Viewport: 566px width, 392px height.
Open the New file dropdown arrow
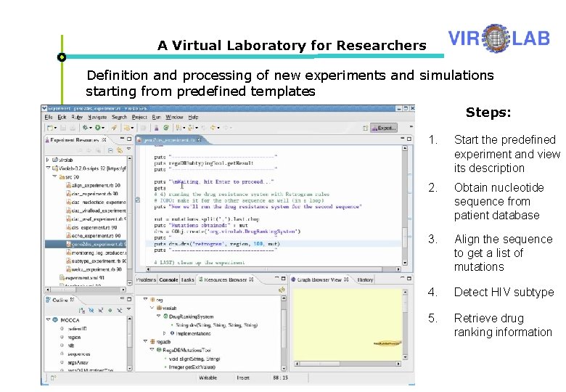[55, 128]
